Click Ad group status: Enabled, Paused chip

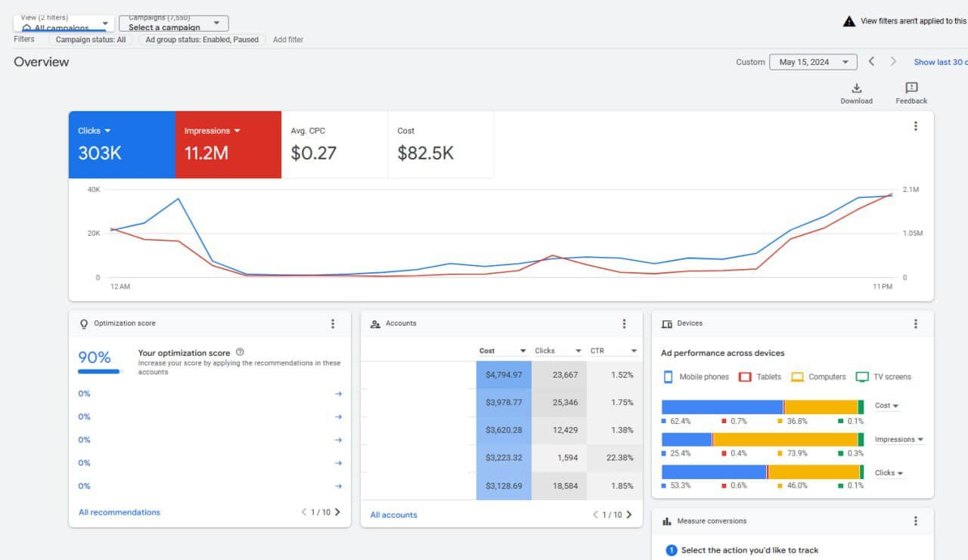(x=202, y=39)
